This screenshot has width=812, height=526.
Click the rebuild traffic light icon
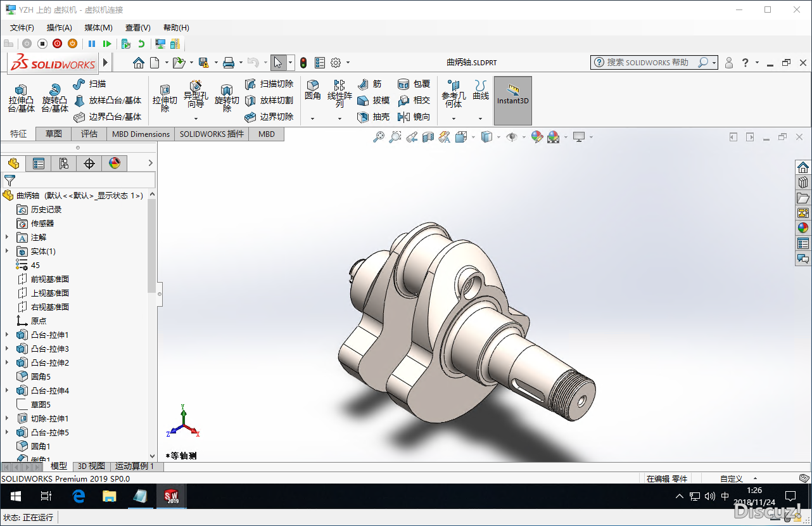pos(303,63)
